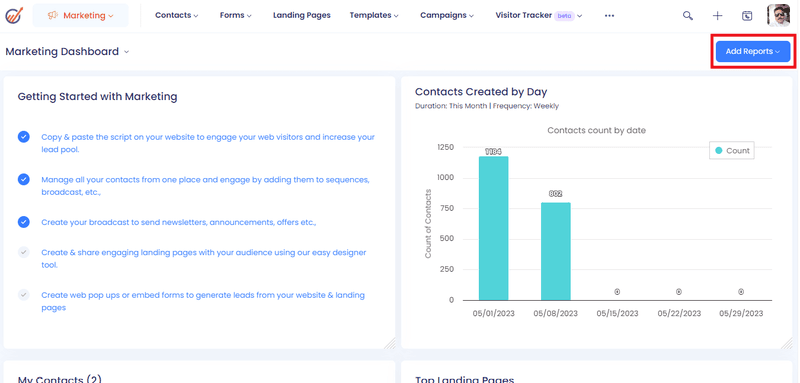Screen dimensions: 800x383
Task: Click the Marketing megaphone icon
Action: pyautogui.click(x=53, y=15)
